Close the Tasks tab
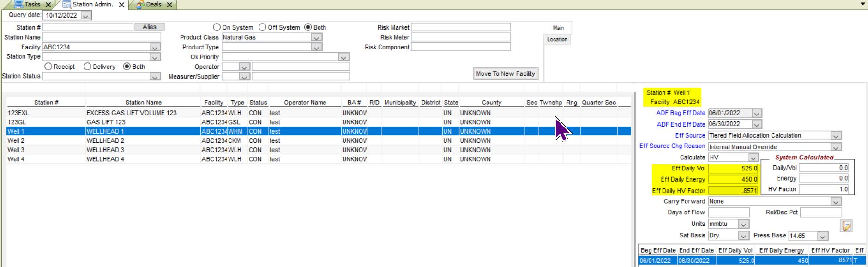 click(x=48, y=5)
